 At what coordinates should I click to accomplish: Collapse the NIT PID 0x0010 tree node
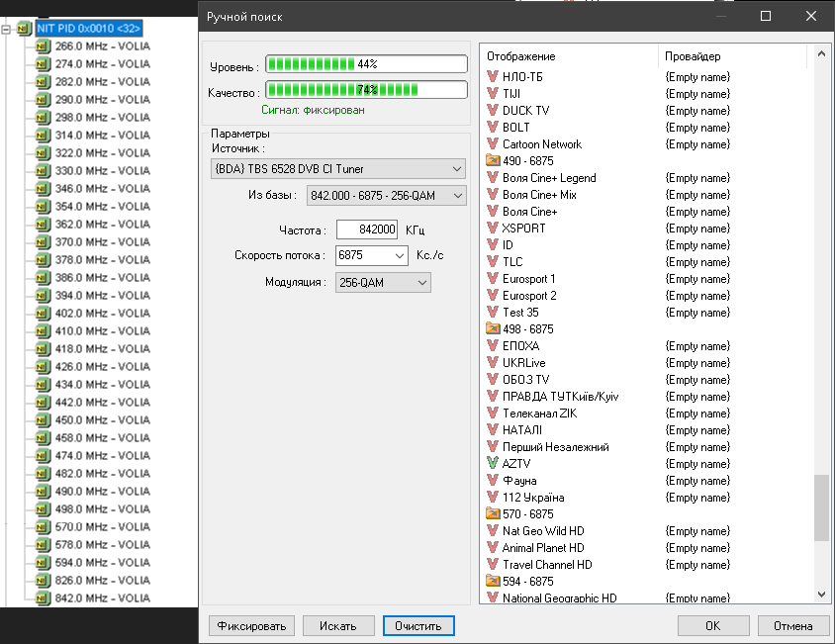pos(7,29)
